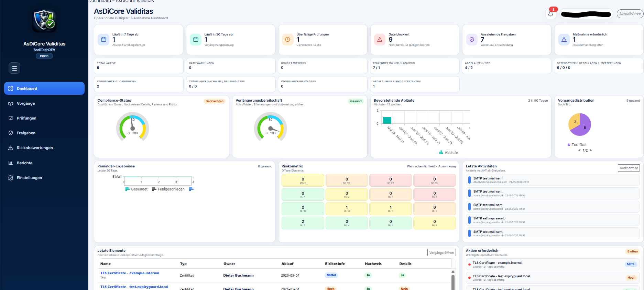Click the Freigaben shield icon in sidebar
This screenshot has width=644, height=290.
pos(11,133)
